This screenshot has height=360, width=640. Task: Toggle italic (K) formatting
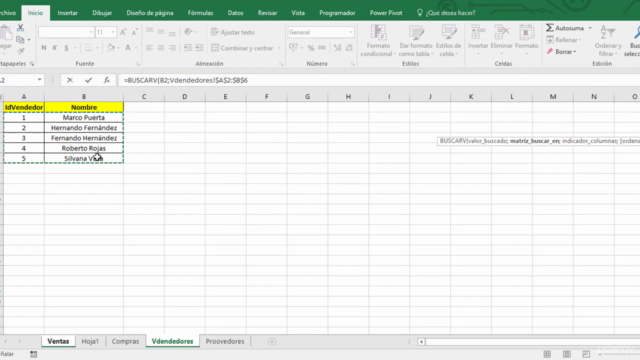[x=55, y=48]
